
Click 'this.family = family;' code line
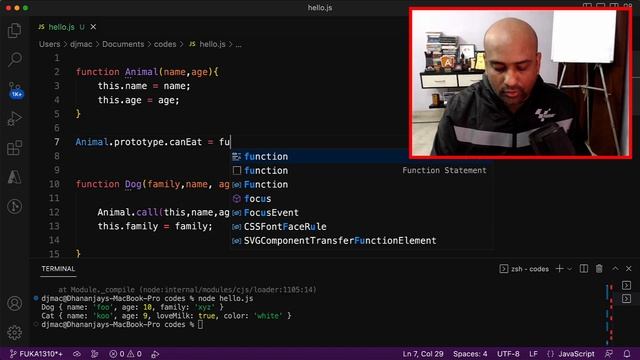pos(155,226)
